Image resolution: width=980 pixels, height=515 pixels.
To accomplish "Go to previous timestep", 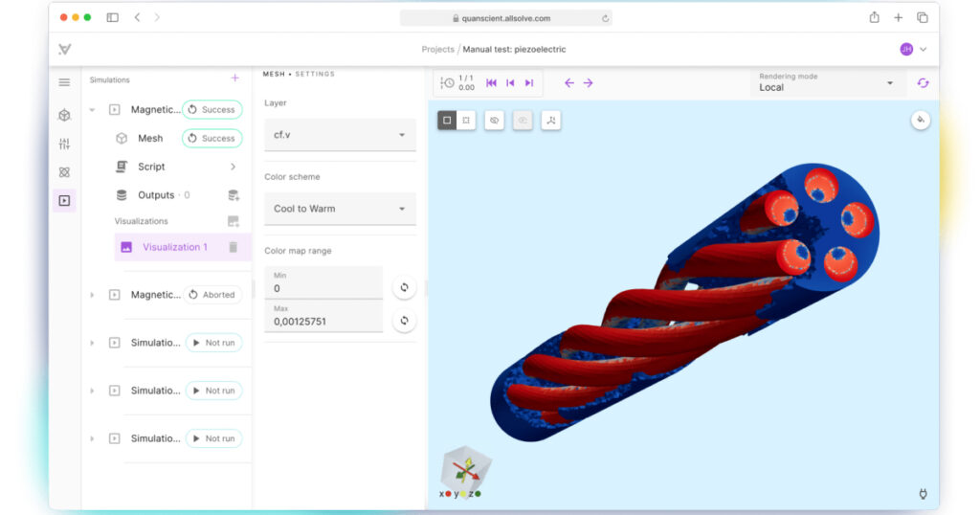I will (510, 83).
